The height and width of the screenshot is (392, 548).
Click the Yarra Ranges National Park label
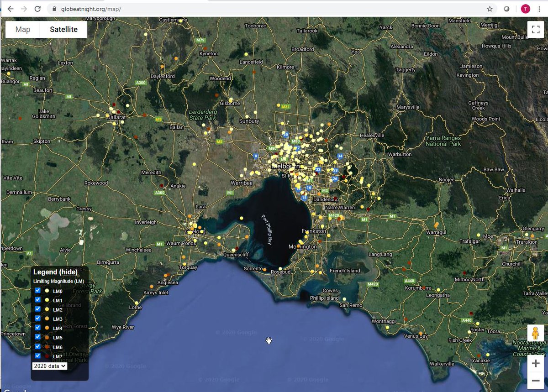(443, 141)
